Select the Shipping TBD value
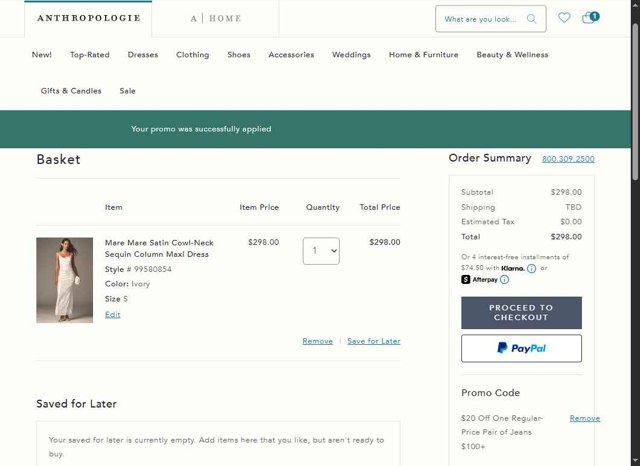 [x=573, y=207]
